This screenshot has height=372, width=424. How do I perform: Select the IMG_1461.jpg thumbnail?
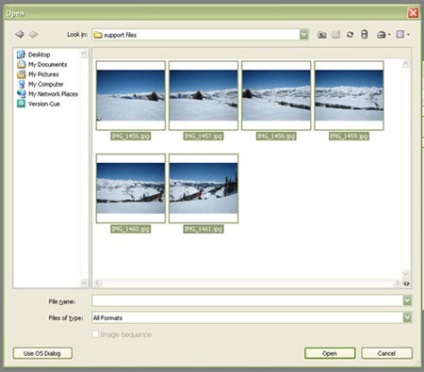pos(203,188)
